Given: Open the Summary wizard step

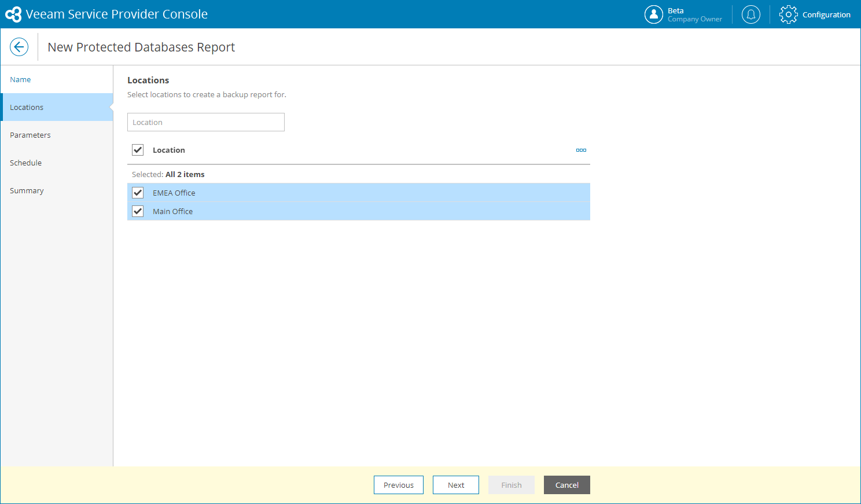Looking at the screenshot, I should pos(57,190).
